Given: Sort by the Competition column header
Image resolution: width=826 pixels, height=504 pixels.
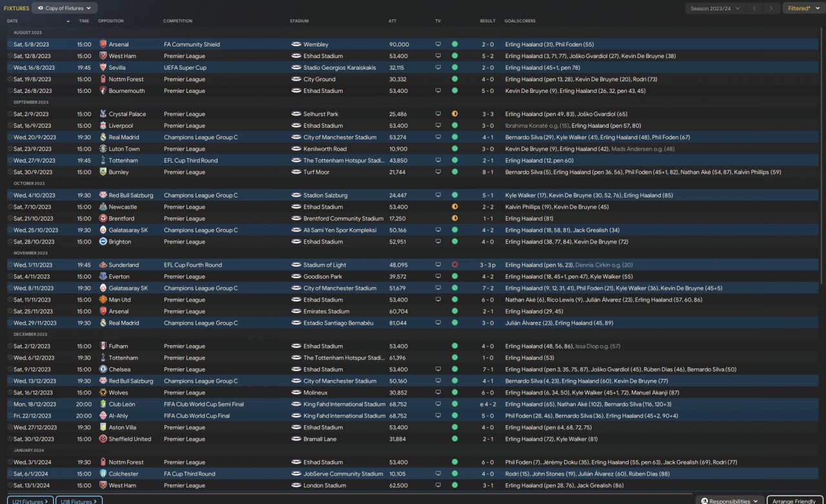Looking at the screenshot, I should point(178,21).
